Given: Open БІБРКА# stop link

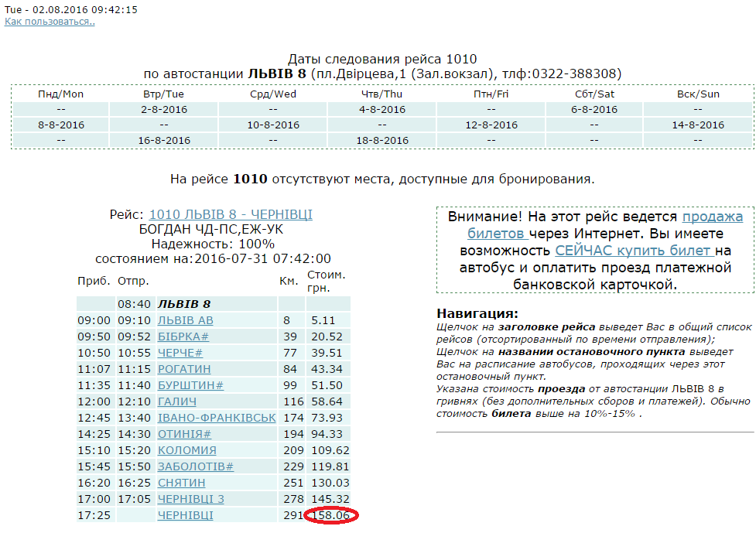Looking at the screenshot, I should (x=183, y=337).
